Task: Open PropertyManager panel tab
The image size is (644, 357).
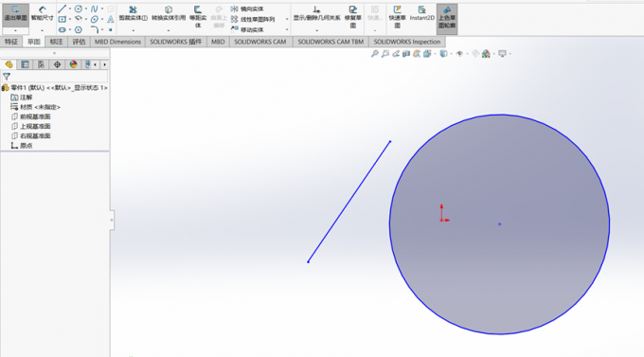Action: (25, 64)
